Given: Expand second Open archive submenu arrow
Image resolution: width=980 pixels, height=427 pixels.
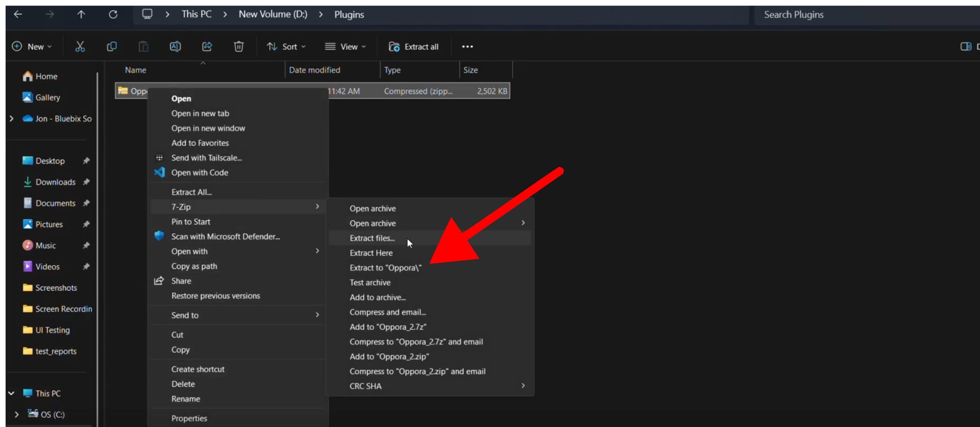Looking at the screenshot, I should pyautogui.click(x=523, y=223).
